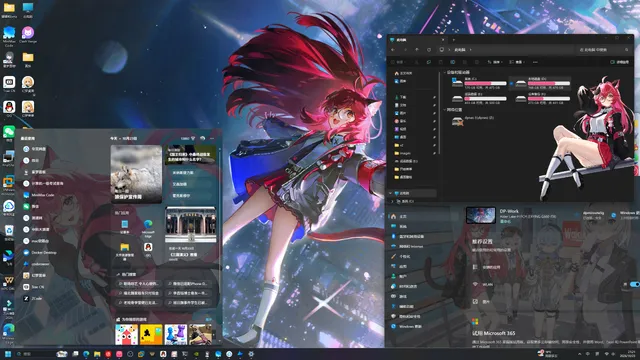Refresh the File Explorer view
Screen dimensions: 640x360
coord(429,50)
